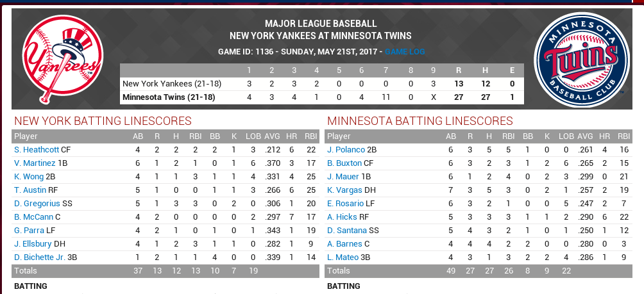Viewport: 644px width, 294px height.
Task: Click A. Hicks player link
Action: click(342, 216)
